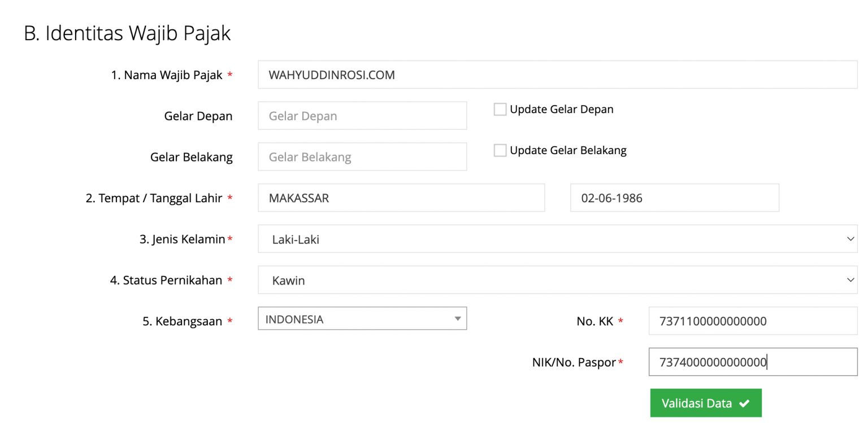Click the empty Gelar Depan input
Viewport: 868px width, 423px height.
click(362, 115)
